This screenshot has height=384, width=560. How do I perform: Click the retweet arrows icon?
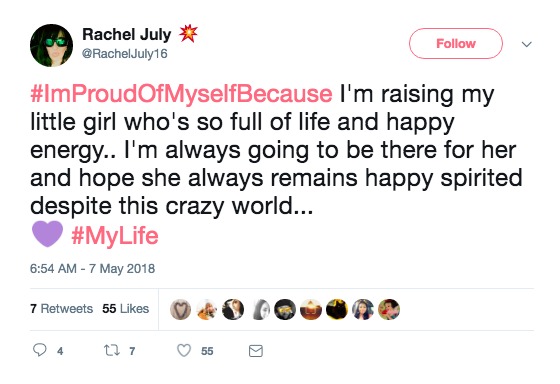click(111, 350)
